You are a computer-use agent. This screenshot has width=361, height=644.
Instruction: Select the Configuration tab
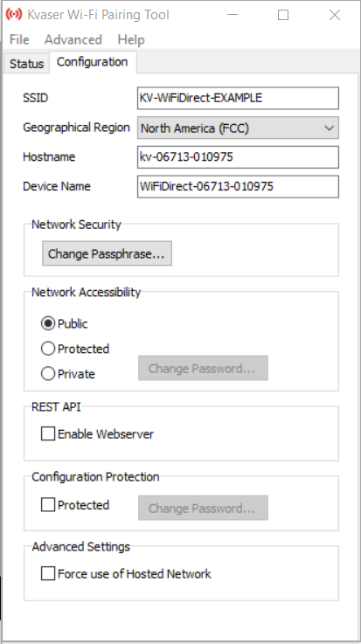[93, 62]
